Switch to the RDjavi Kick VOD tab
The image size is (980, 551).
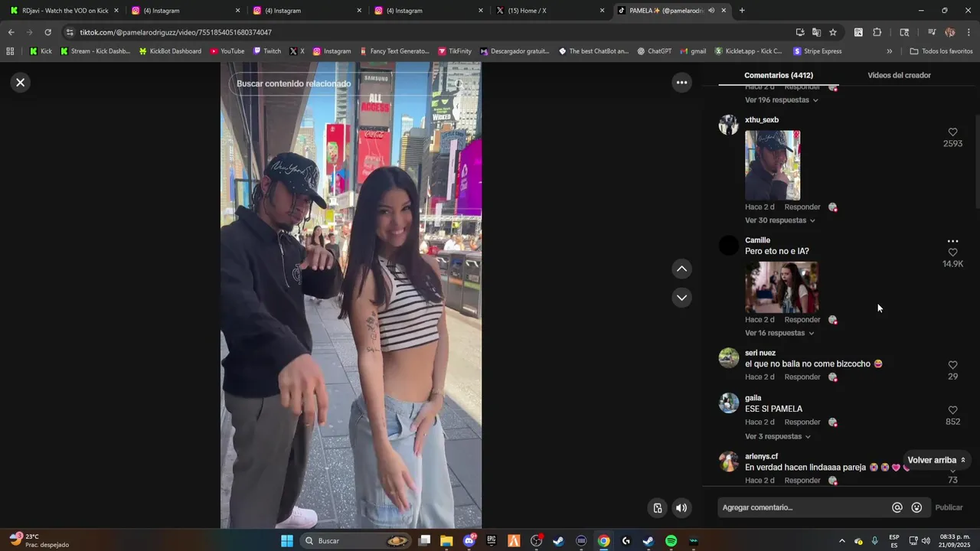tap(65, 11)
